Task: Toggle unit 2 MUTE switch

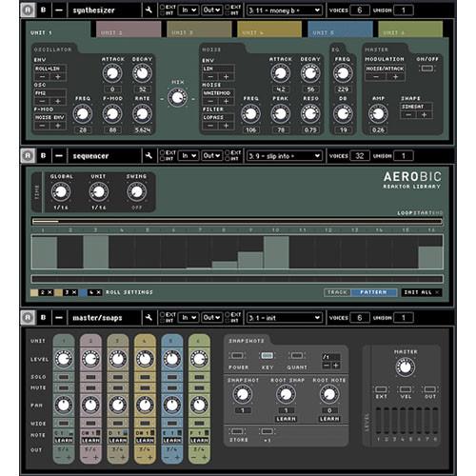Action: [90, 388]
